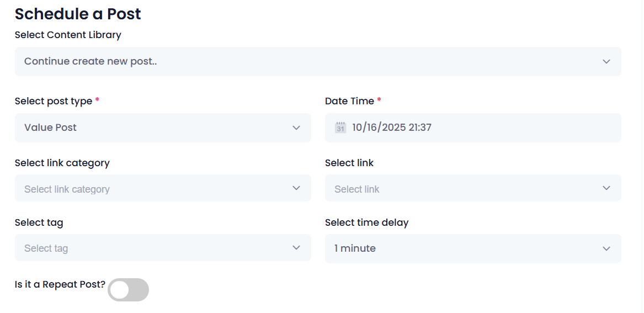Click the chevron icon in Select link field

[606, 188]
